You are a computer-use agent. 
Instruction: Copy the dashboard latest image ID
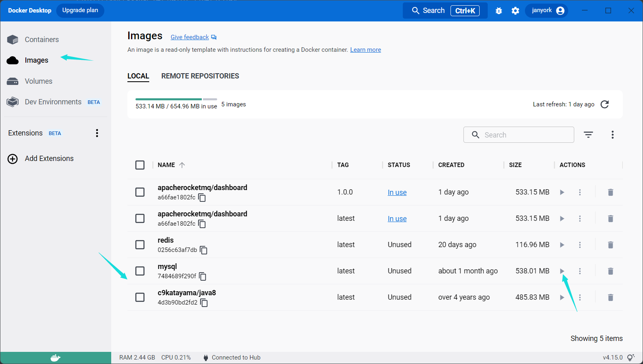[x=202, y=224]
